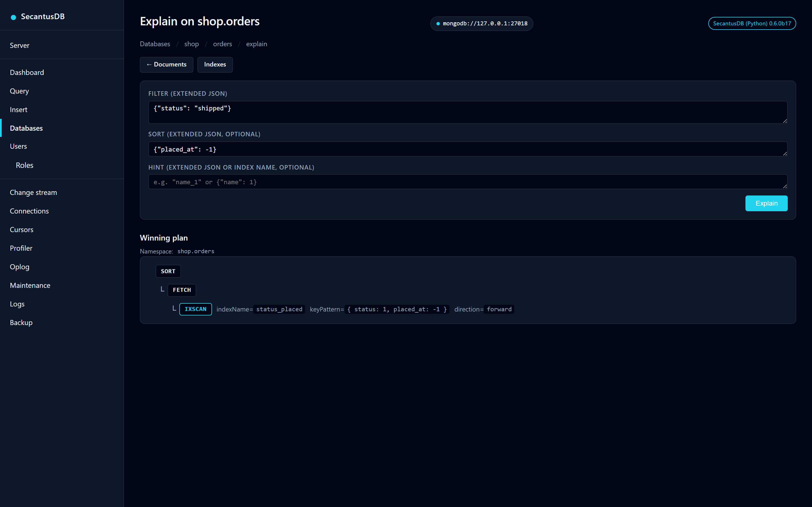
Task: Select the IXSCAN stage badge
Action: tap(196, 309)
